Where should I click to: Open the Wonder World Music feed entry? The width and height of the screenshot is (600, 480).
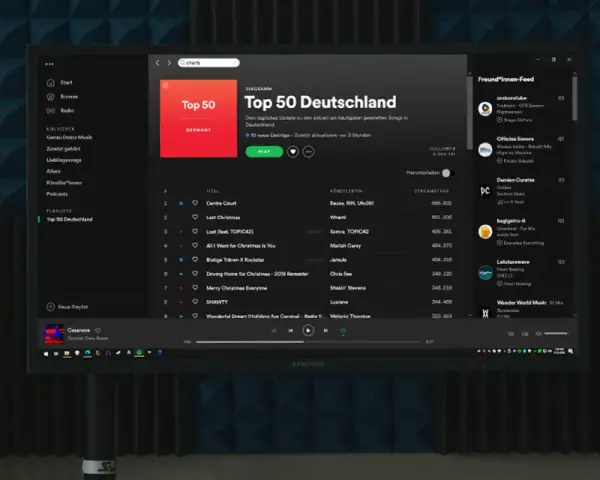pos(524,309)
